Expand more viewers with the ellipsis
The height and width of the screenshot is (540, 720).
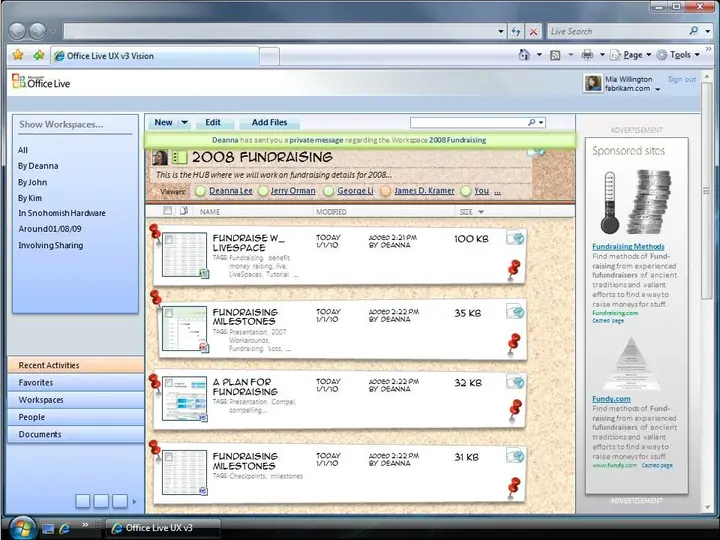(497, 191)
